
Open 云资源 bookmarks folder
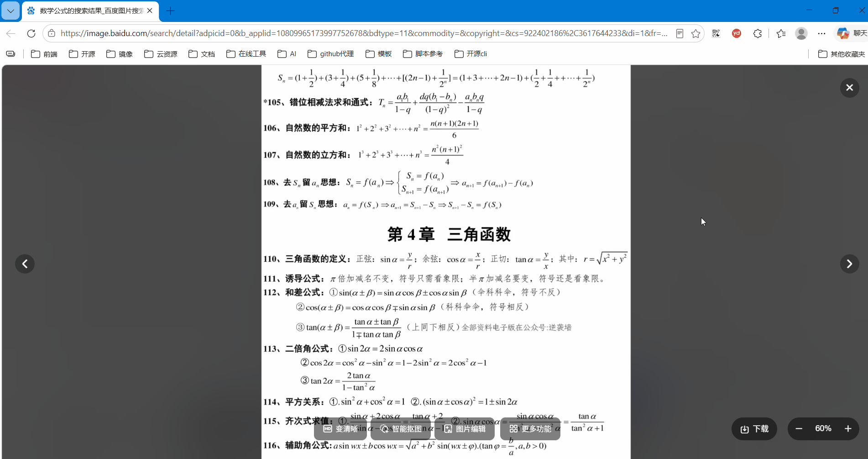tap(161, 54)
